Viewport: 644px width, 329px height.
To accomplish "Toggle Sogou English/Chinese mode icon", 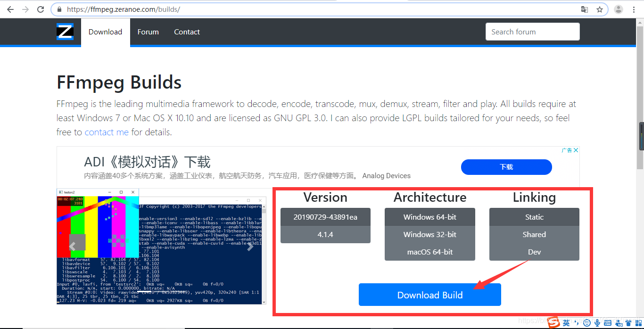I will [566, 322].
